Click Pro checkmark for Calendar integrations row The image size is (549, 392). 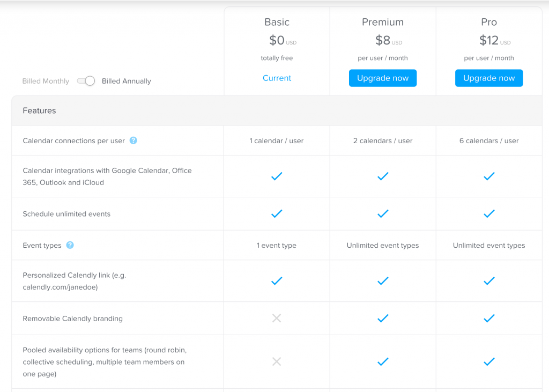[489, 176]
